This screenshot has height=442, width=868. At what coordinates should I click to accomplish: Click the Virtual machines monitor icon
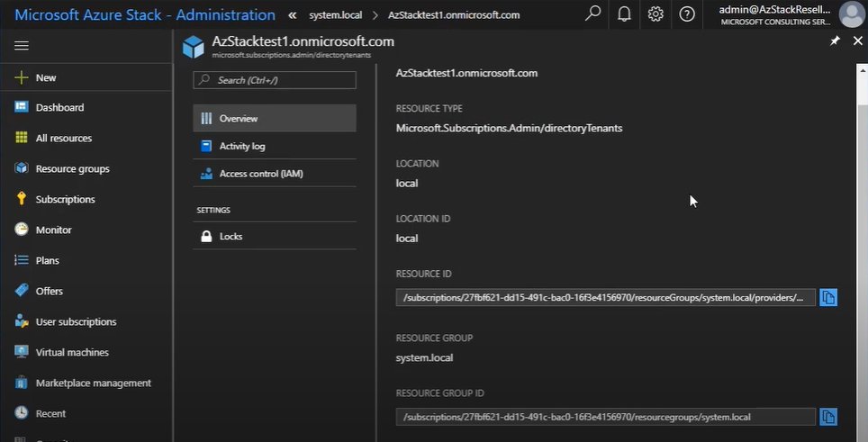pos(21,352)
